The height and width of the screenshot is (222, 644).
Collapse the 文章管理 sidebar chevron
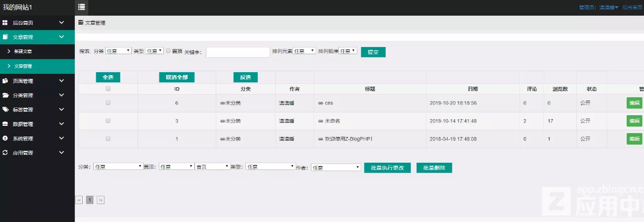pos(61,37)
